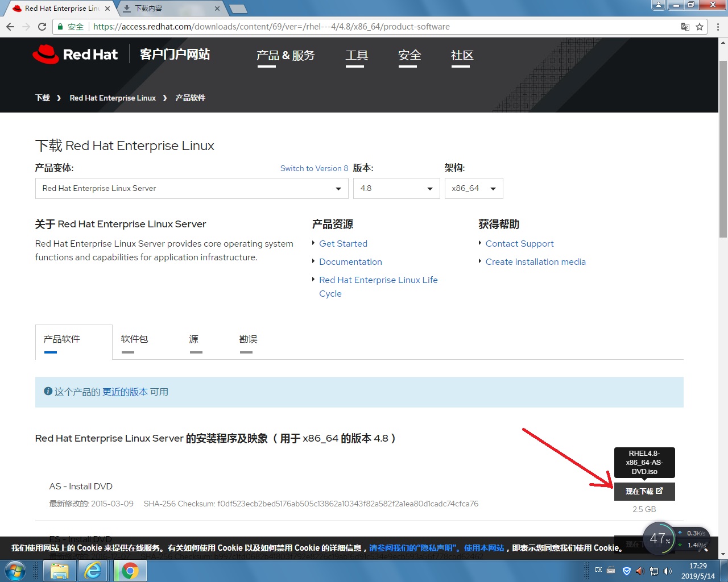This screenshot has height=582, width=728.
Task: Click the page vertical scrollbar thumb
Action: tap(723, 148)
